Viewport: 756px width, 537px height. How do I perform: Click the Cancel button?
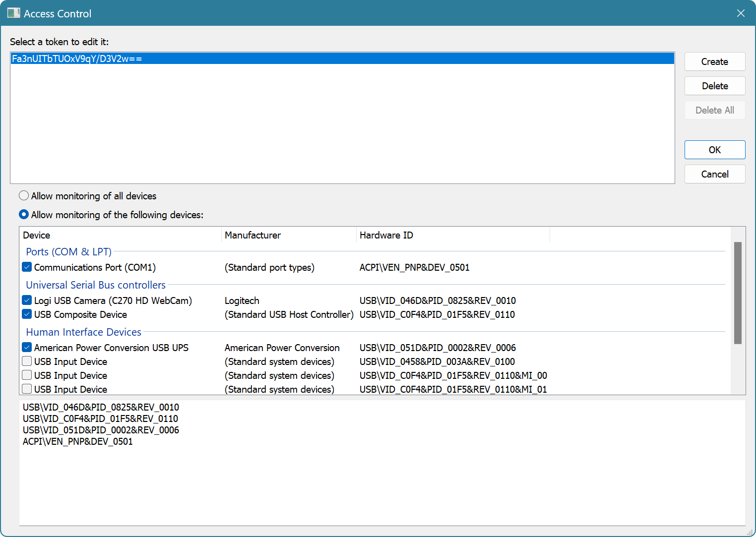click(715, 174)
